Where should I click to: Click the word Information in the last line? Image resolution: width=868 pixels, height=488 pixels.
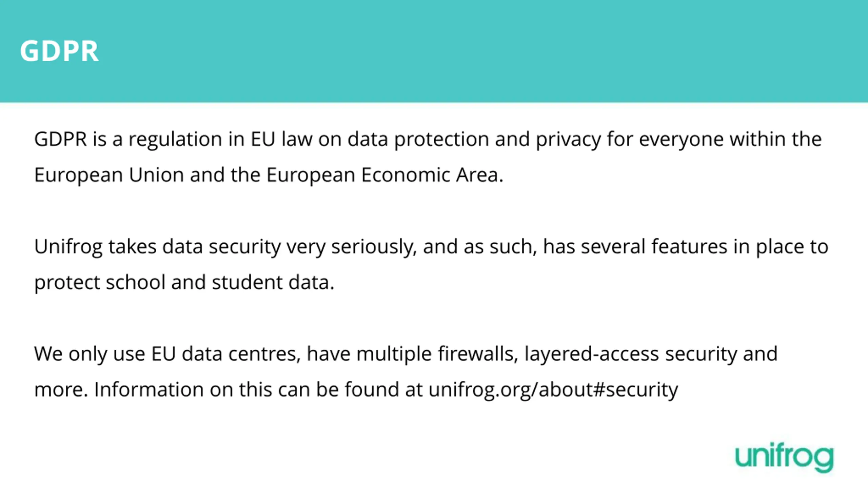tap(149, 390)
